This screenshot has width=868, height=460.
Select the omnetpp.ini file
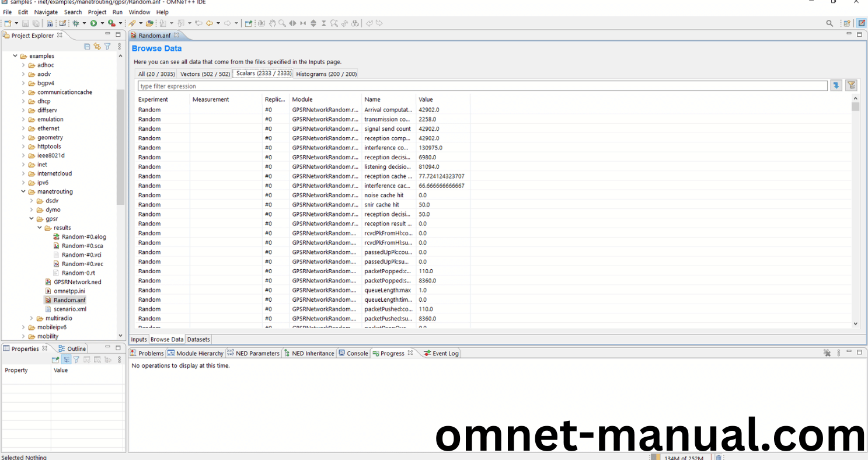click(69, 291)
